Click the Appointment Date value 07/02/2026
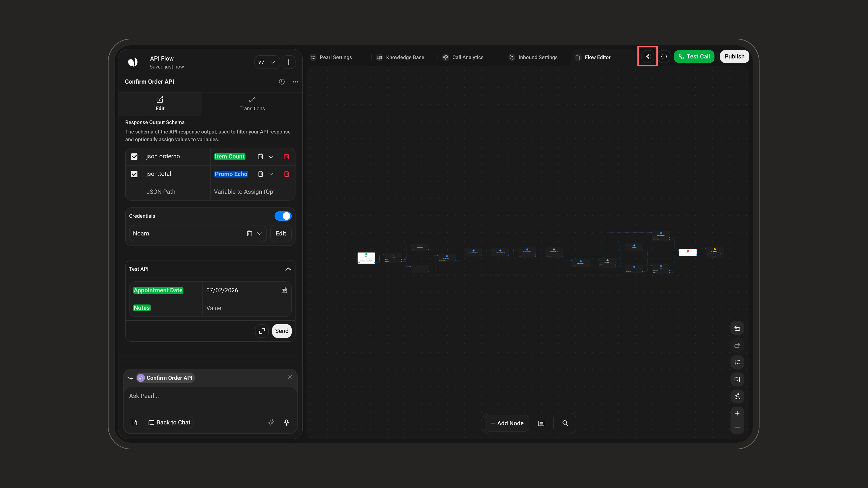This screenshot has height=488, width=868. (x=222, y=290)
